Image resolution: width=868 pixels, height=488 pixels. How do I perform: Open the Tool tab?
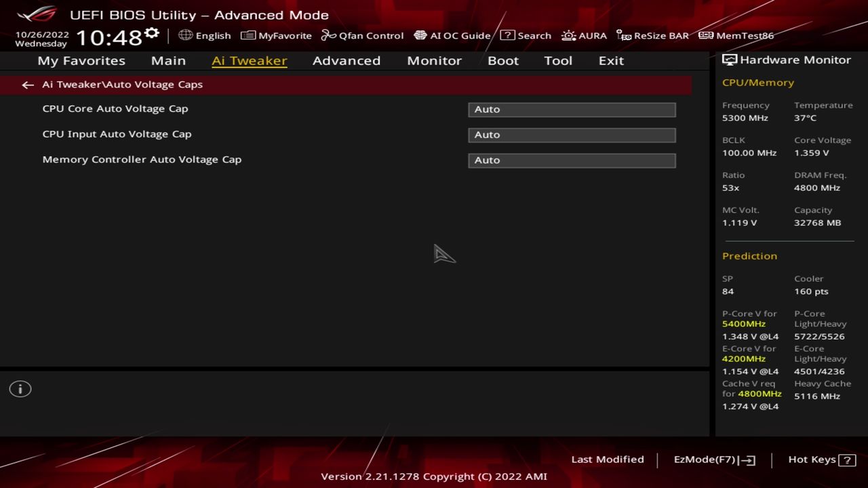coord(558,60)
